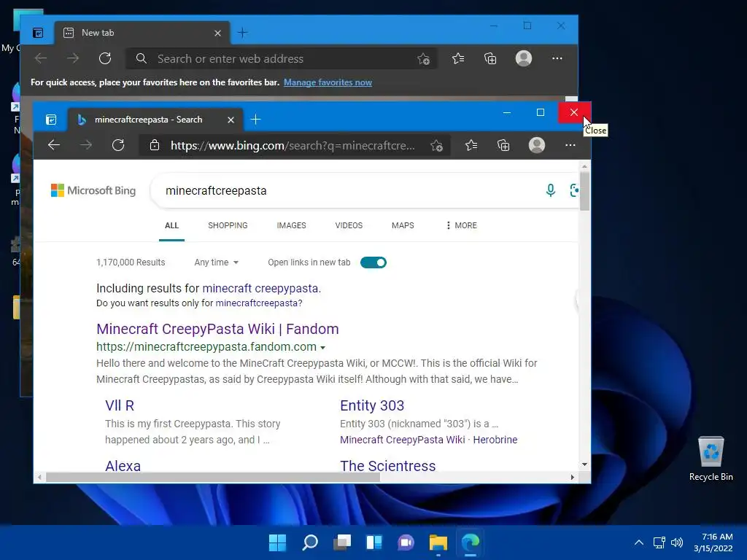
Task: Click back arrow in Bing search window
Action: (x=54, y=145)
